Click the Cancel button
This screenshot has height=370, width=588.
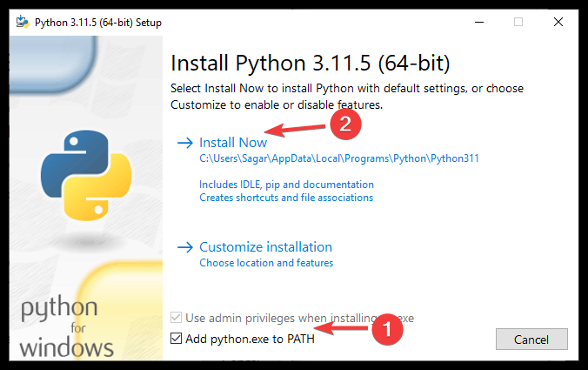click(x=531, y=340)
